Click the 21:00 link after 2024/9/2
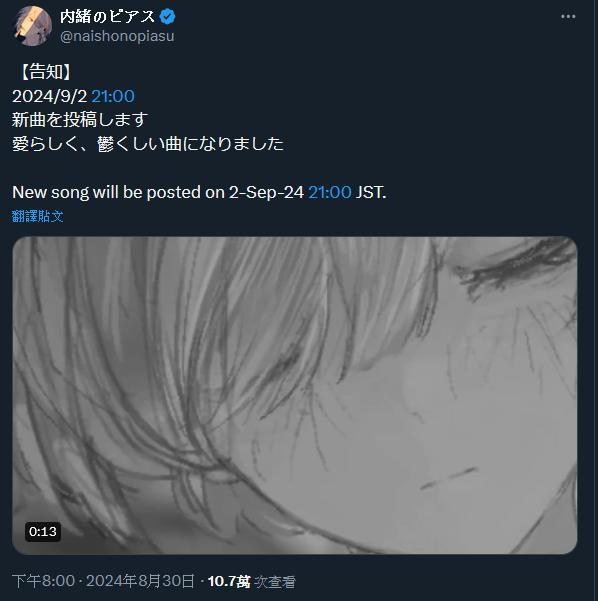Image resolution: width=598 pixels, height=601 pixels. (113, 96)
